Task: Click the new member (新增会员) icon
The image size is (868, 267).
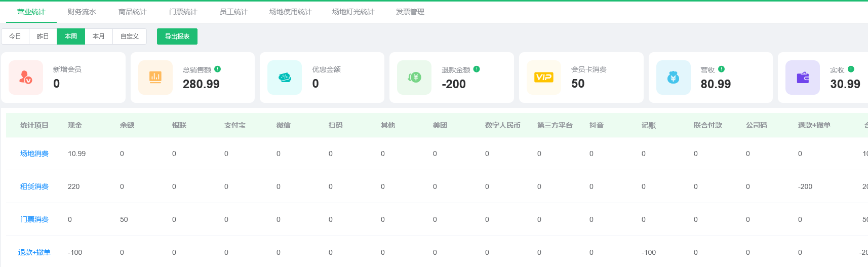Action: (x=26, y=78)
